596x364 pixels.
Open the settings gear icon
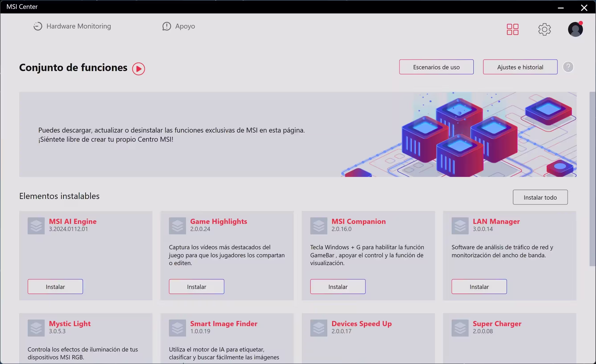(545, 29)
